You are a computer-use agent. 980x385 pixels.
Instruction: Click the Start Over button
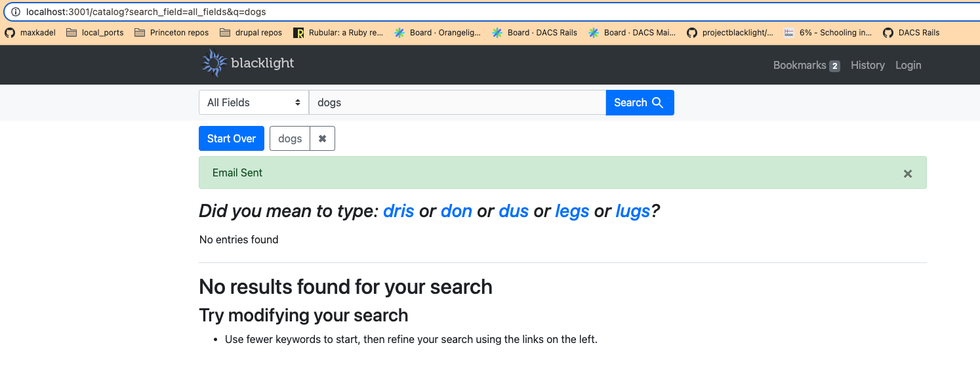(x=232, y=138)
